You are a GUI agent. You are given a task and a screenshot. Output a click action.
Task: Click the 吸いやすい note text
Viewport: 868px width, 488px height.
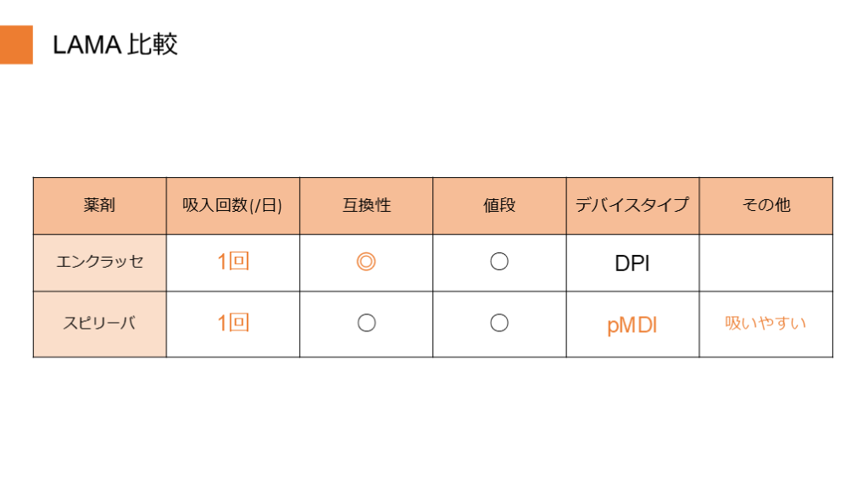pos(765,324)
